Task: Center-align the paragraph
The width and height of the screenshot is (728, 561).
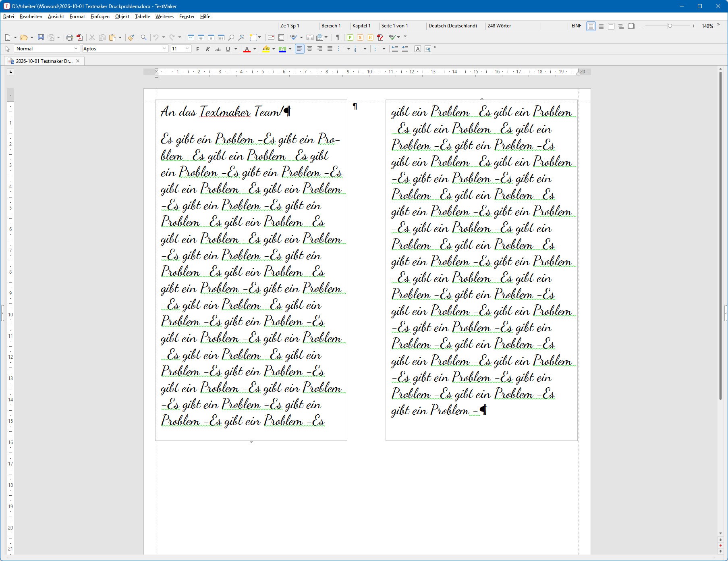Action: point(310,49)
